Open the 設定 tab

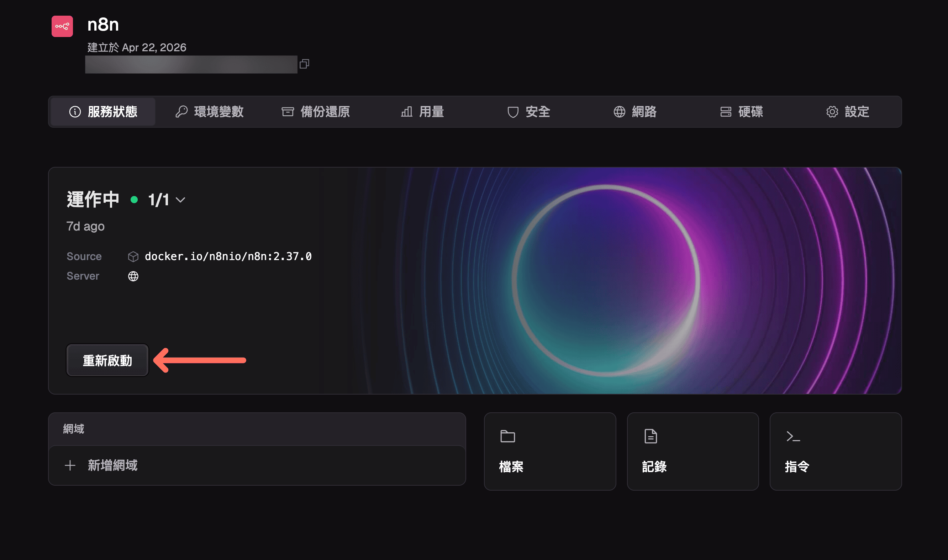tap(848, 112)
